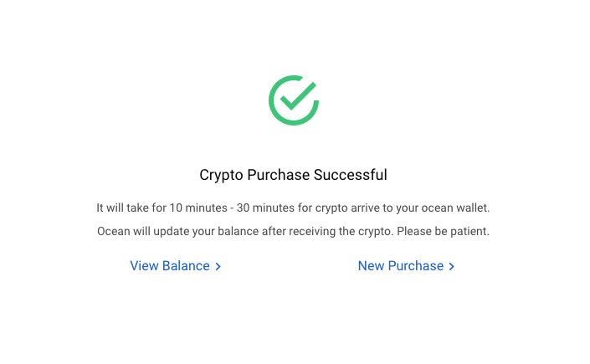Open the View Balance link
The width and height of the screenshot is (590, 364).
point(176,266)
